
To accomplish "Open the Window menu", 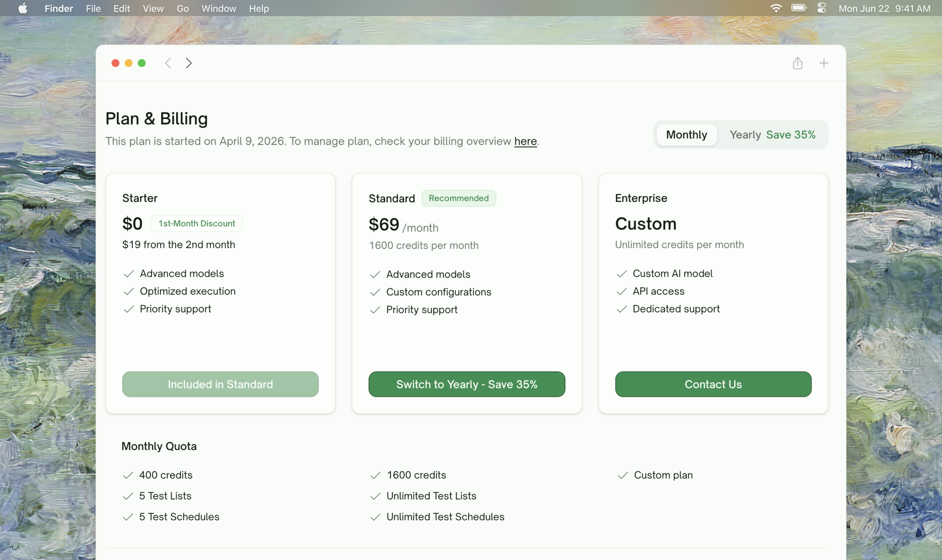I will coord(219,8).
